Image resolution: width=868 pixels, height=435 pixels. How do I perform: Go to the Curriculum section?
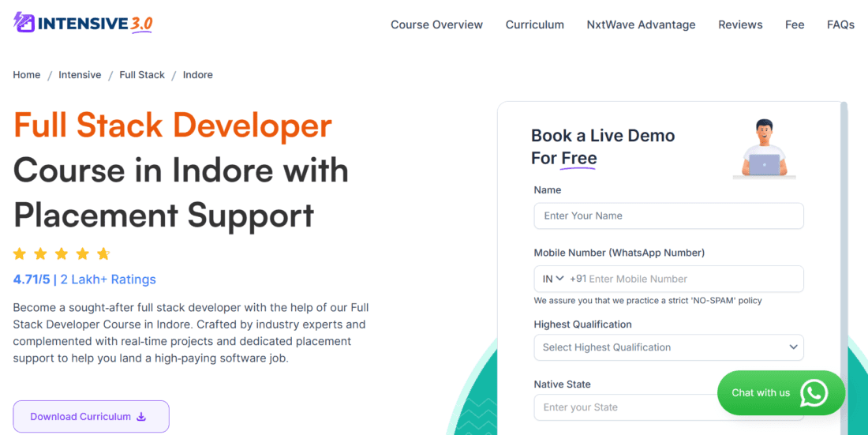coord(534,24)
